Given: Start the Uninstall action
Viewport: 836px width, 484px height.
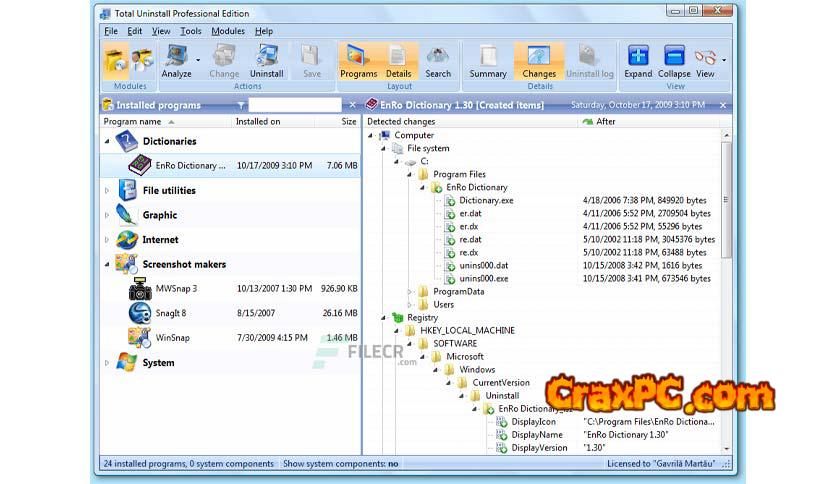Looking at the screenshot, I should pos(267,61).
